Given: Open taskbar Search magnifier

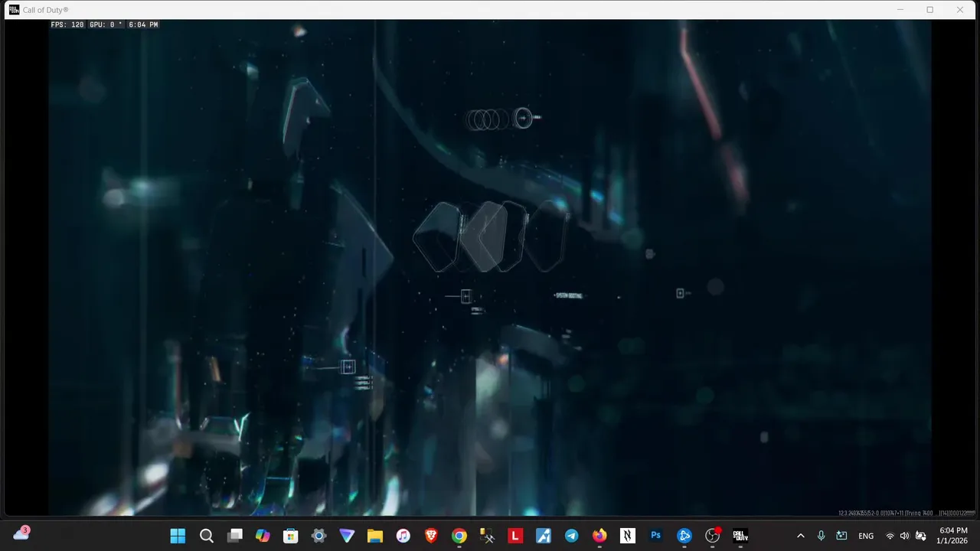Looking at the screenshot, I should 207,536.
